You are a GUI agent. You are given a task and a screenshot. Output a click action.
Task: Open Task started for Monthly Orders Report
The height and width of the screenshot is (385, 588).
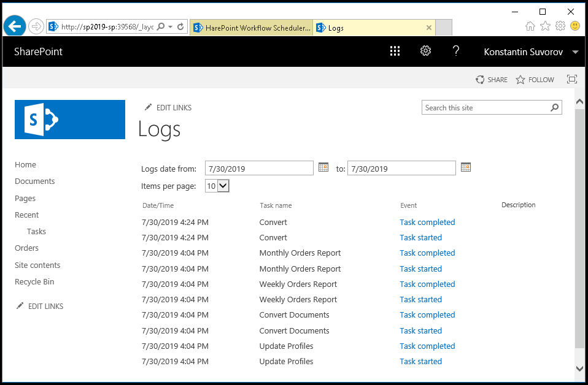click(421, 269)
